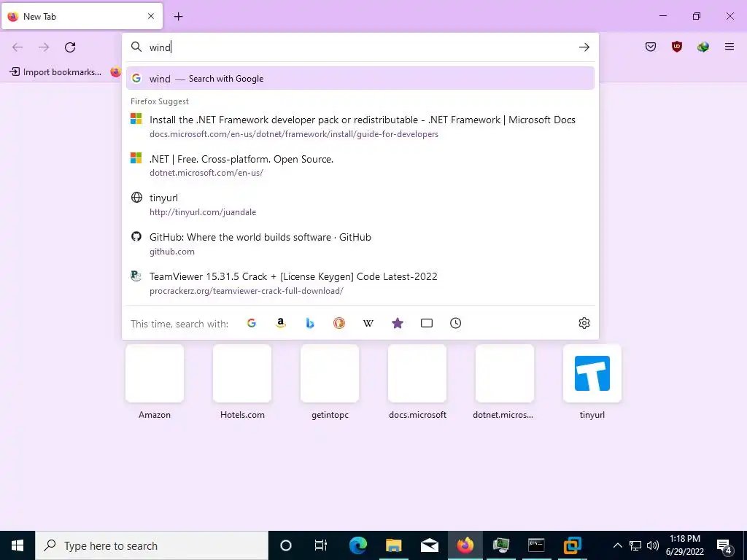
Task: Search this time with Amazon icon
Action: [281, 323]
